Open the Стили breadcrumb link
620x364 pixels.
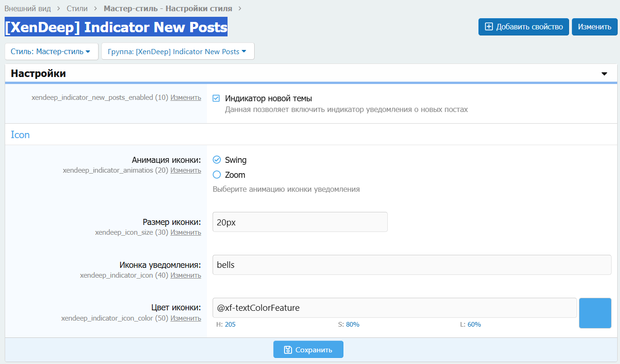coord(77,8)
